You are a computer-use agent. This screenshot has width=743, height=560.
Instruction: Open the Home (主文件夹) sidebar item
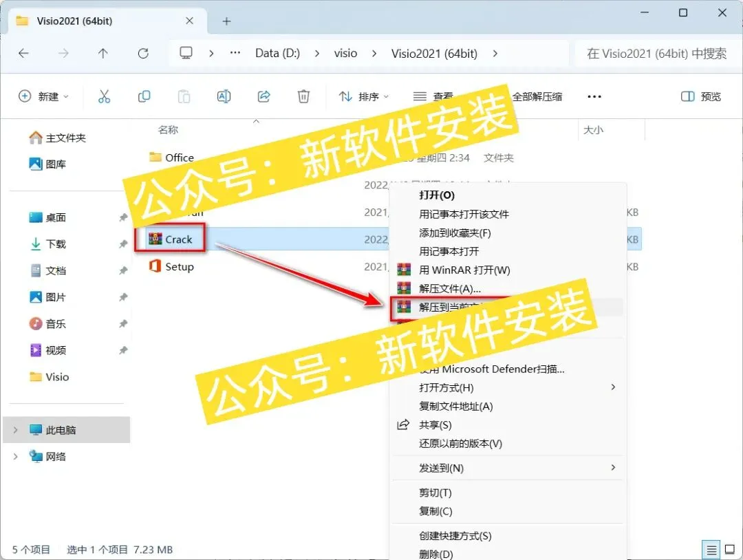[x=58, y=138]
